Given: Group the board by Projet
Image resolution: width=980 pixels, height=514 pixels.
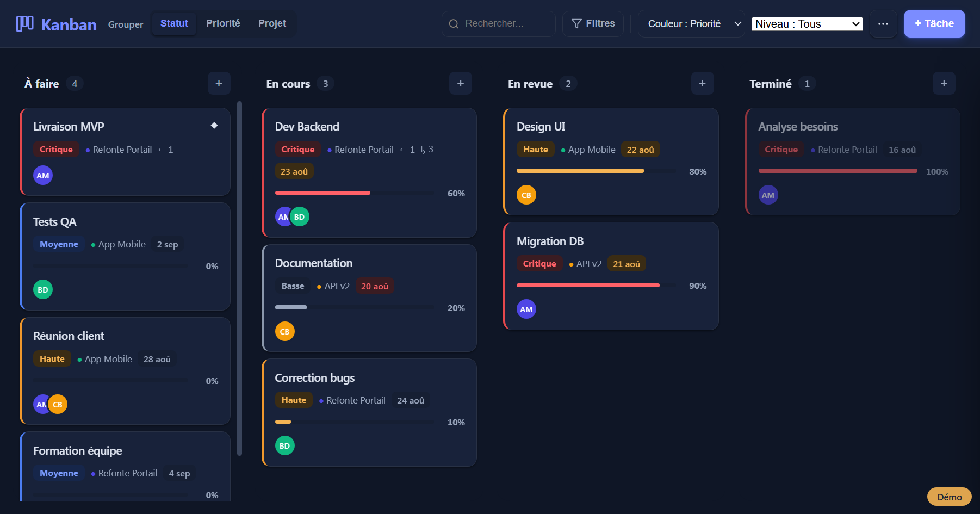Looking at the screenshot, I should pyautogui.click(x=272, y=23).
